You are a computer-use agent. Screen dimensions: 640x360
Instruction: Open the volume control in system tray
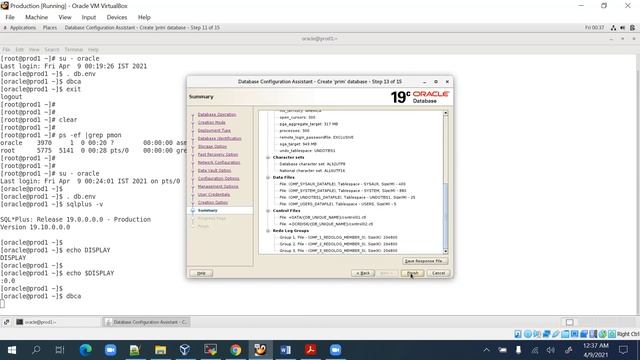click(x=551, y=350)
